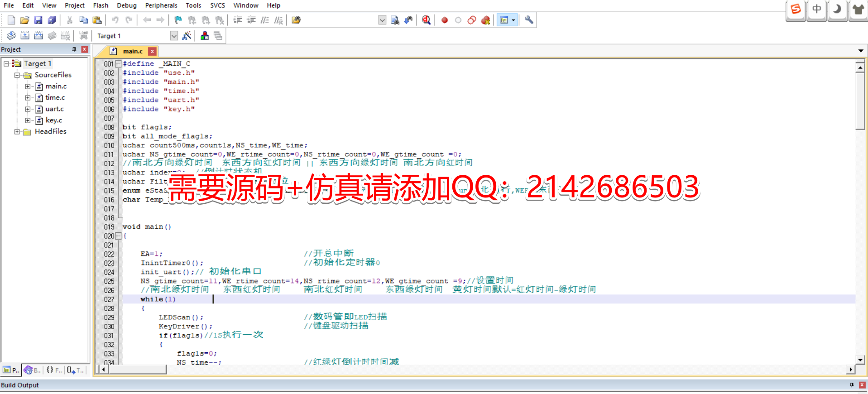This screenshot has width=868, height=394.
Task: Click the editor vertical scrollbar thumb
Action: click(x=860, y=101)
